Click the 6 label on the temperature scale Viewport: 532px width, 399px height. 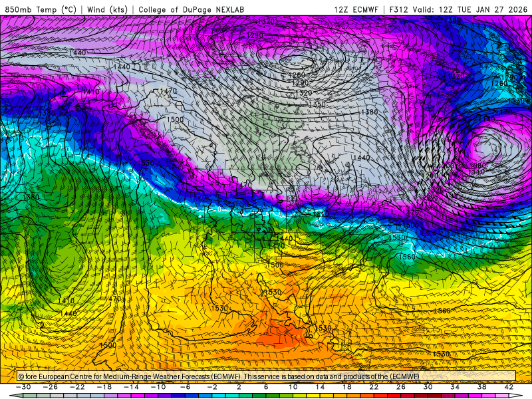coord(266,387)
